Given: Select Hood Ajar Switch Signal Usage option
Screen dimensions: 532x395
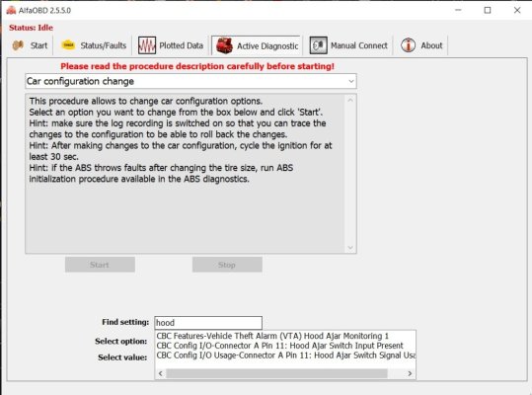Looking at the screenshot, I should pos(285,355).
